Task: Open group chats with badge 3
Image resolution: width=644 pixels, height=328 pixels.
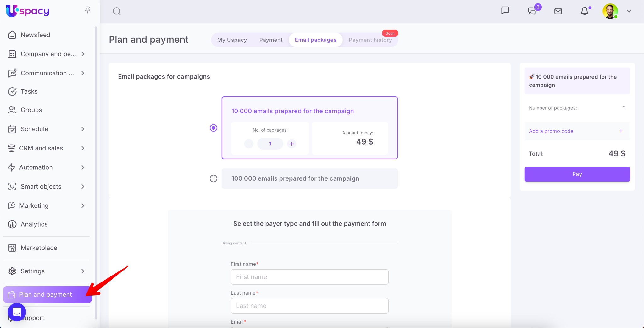Action: tap(532, 11)
